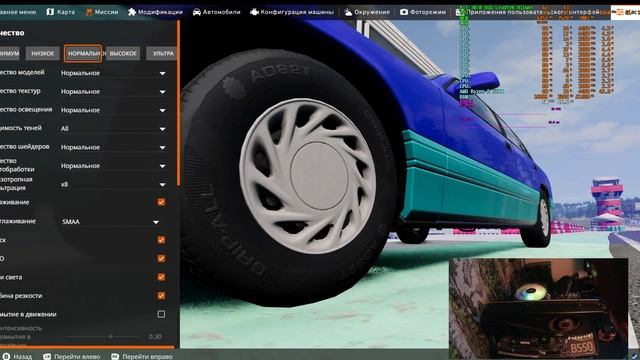Click the 0.30 blur intensity value
Image resolution: width=640 pixels, height=360 pixels.
(155, 337)
